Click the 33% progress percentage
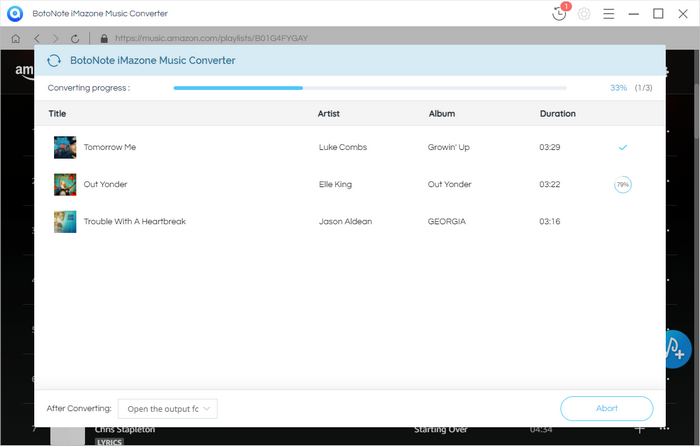The image size is (700, 446). click(x=619, y=88)
